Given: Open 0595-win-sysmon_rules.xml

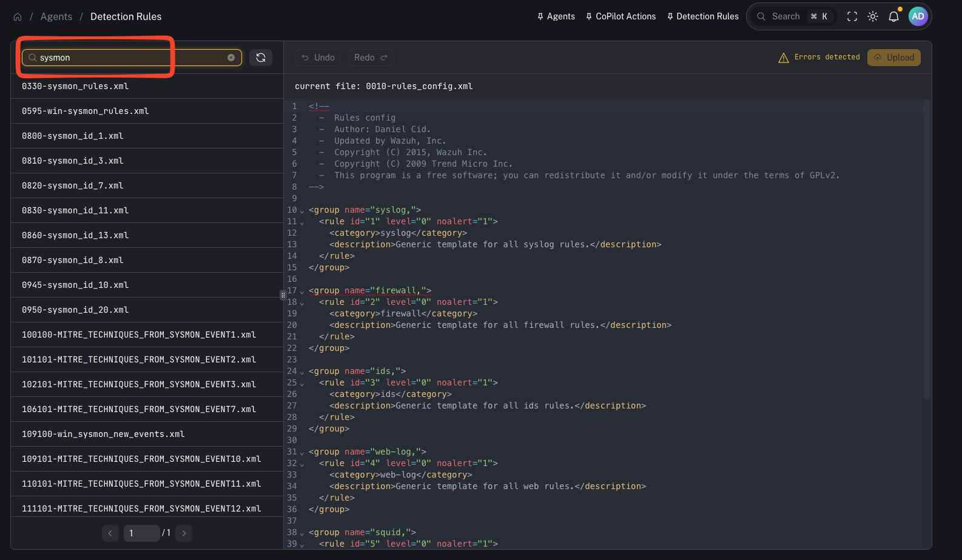Looking at the screenshot, I should coord(147,111).
